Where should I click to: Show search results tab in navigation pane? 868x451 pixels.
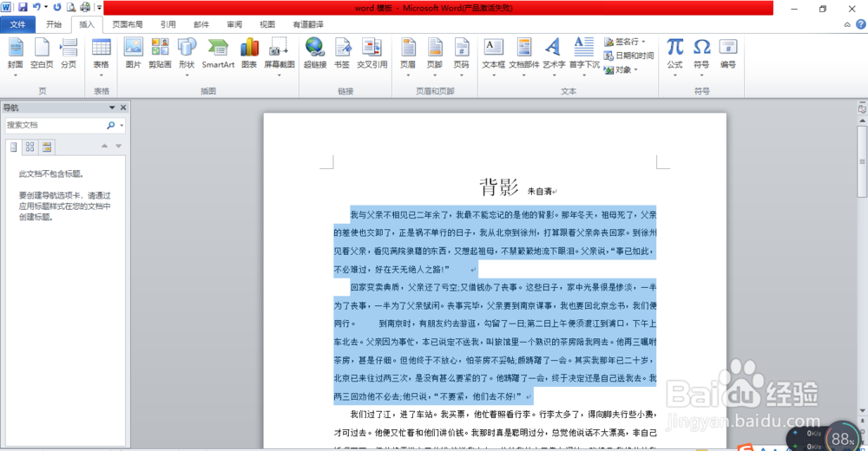[x=47, y=147]
